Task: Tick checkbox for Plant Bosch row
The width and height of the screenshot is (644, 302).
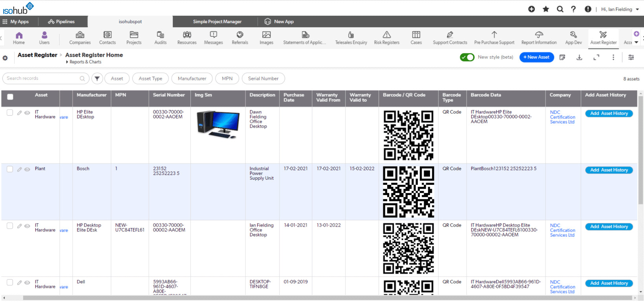Action: [x=10, y=169]
